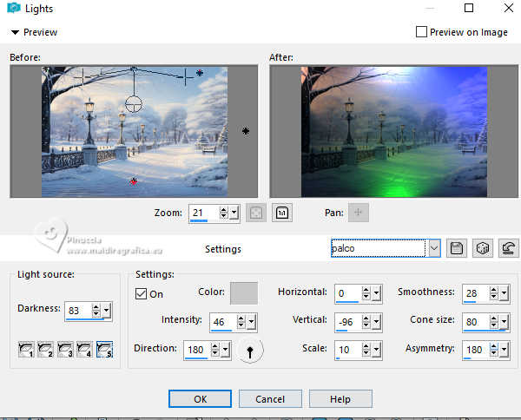Open the Intensity slider dropdown arrow
Image resolution: width=521 pixels, height=420 pixels.
[251, 322]
